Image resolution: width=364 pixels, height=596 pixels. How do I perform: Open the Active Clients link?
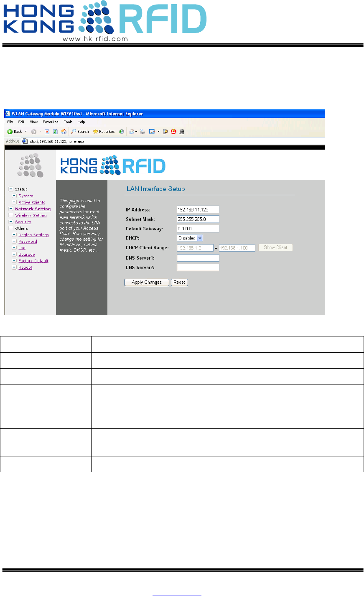tap(32, 202)
